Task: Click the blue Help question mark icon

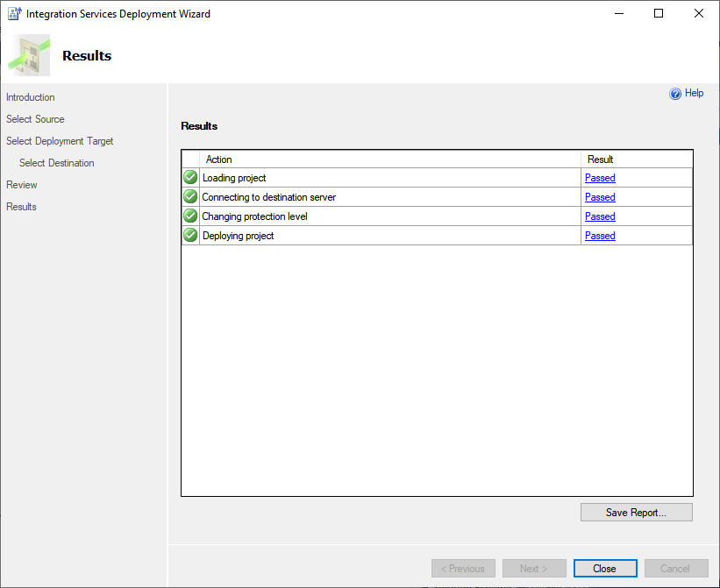Action: coord(675,94)
